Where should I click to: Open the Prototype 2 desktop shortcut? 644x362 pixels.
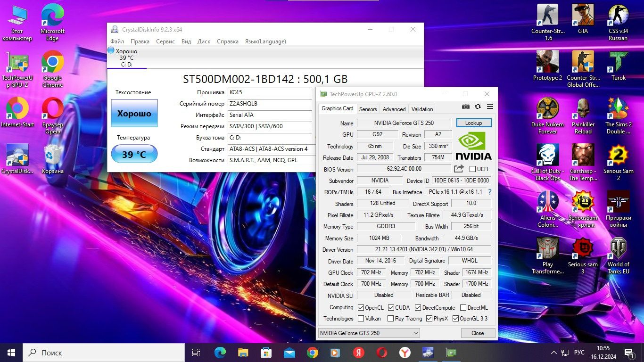(548, 66)
